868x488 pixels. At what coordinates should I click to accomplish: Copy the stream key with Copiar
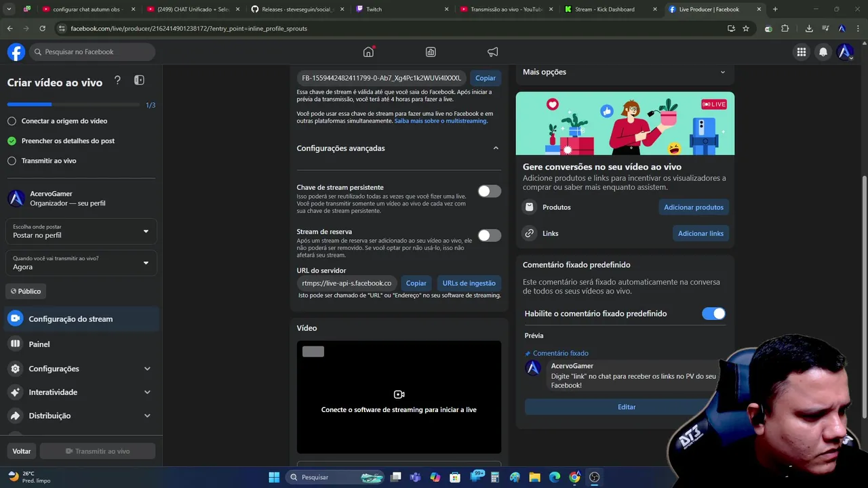point(486,78)
